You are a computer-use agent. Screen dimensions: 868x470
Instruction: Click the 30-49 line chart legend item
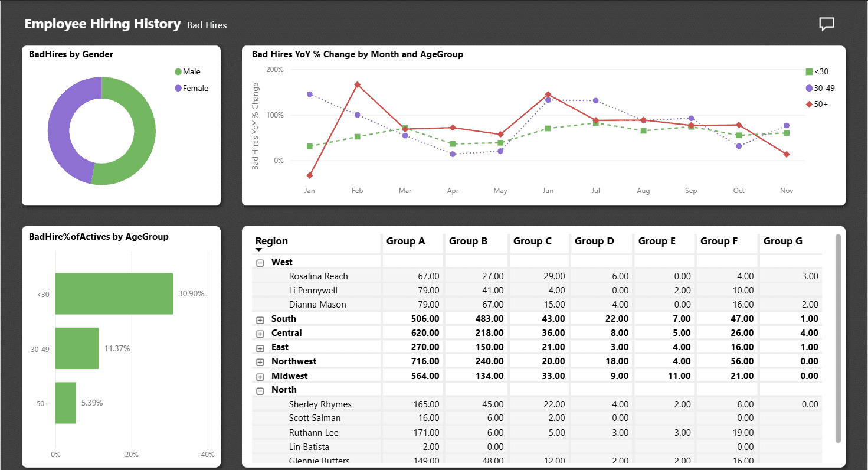pos(820,88)
